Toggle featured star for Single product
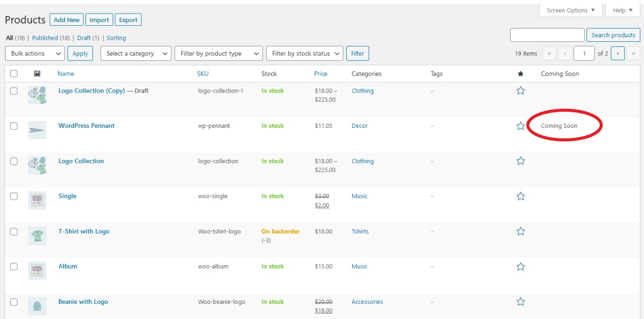Screen dimensions: 644x319 click(x=521, y=196)
